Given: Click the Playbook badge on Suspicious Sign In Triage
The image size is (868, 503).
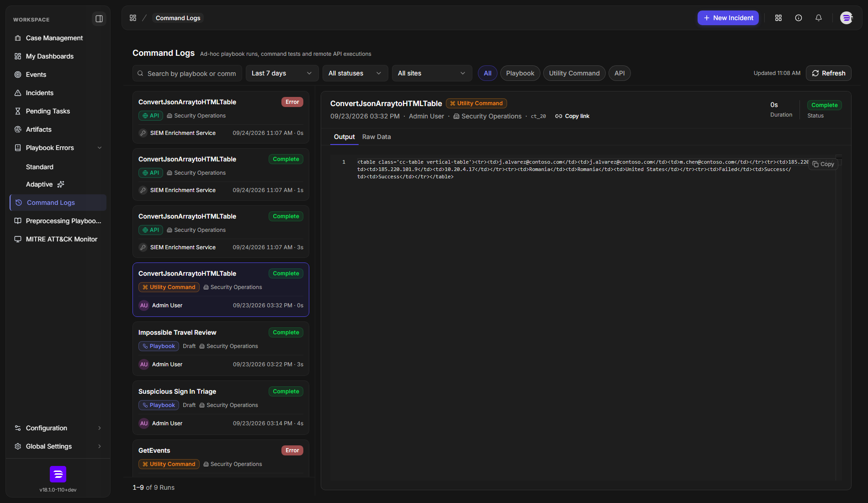Looking at the screenshot, I should click(159, 405).
